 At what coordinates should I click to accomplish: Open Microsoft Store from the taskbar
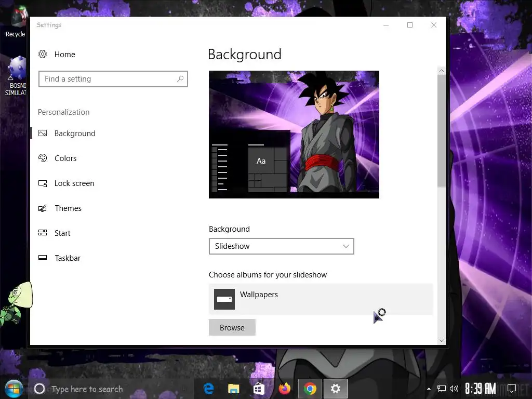(x=259, y=389)
